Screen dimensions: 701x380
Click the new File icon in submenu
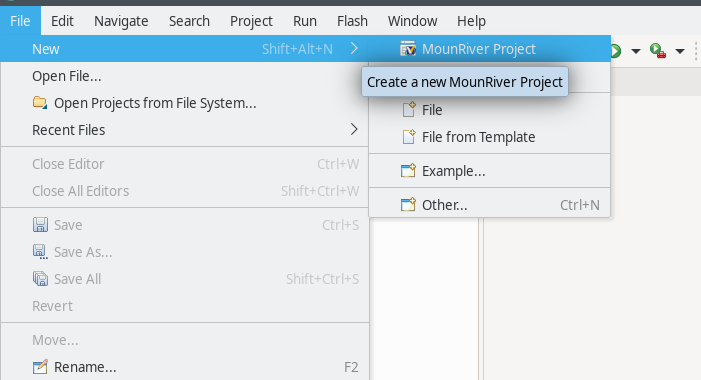409,110
